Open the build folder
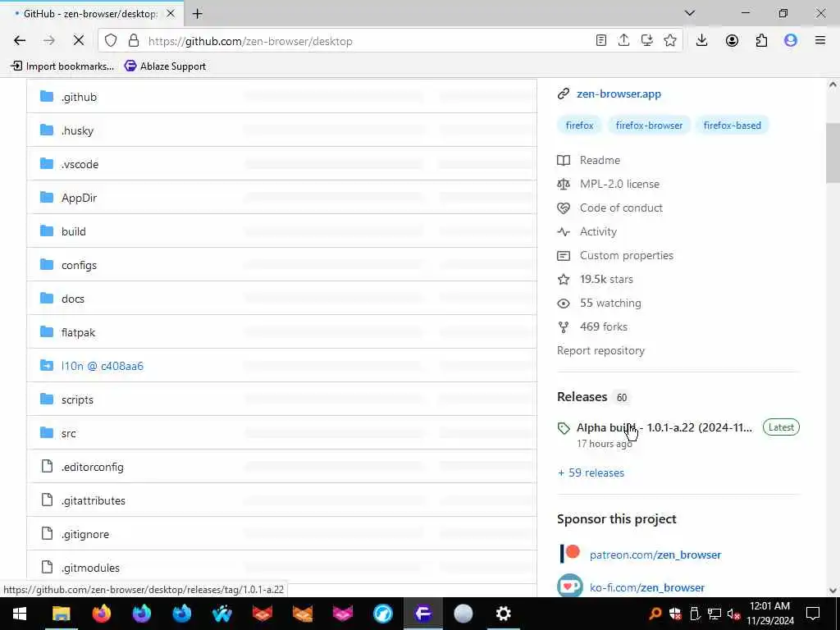 [x=73, y=231]
